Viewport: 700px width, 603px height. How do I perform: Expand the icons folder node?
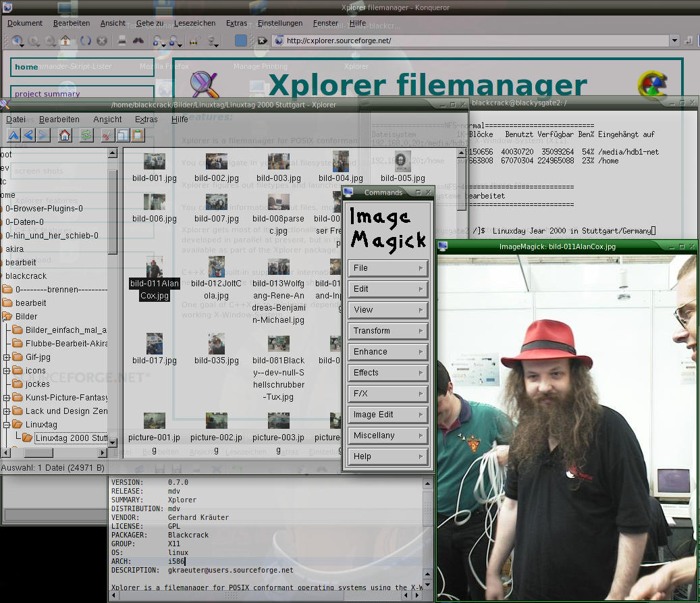[x=6, y=371]
